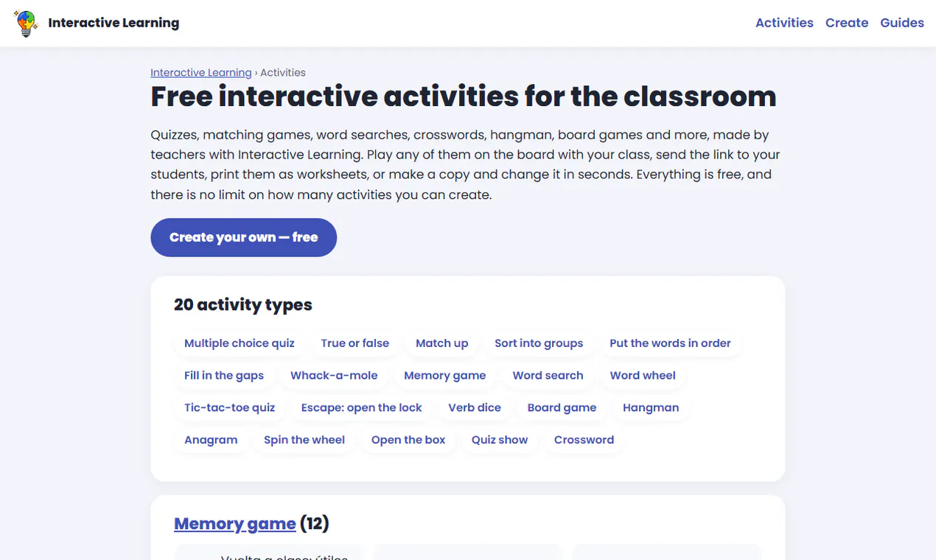This screenshot has height=560, width=936.
Task: Choose the Match up activity type
Action: point(442,343)
